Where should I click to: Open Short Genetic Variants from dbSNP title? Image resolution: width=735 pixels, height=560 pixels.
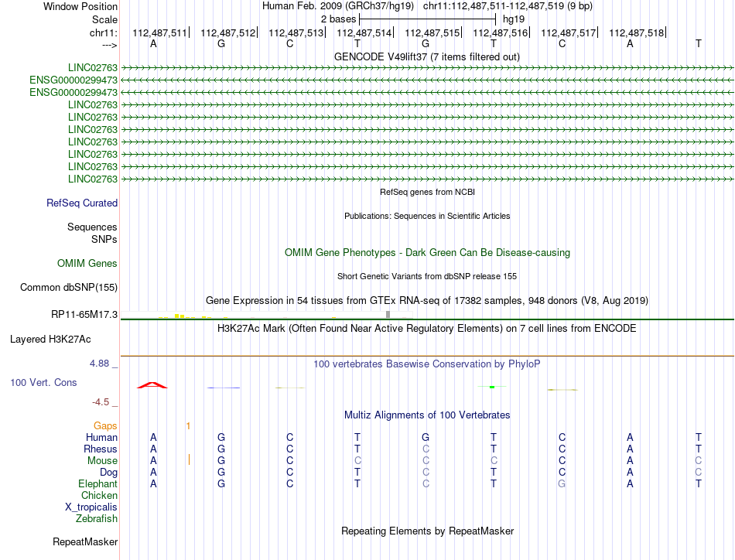click(427, 276)
